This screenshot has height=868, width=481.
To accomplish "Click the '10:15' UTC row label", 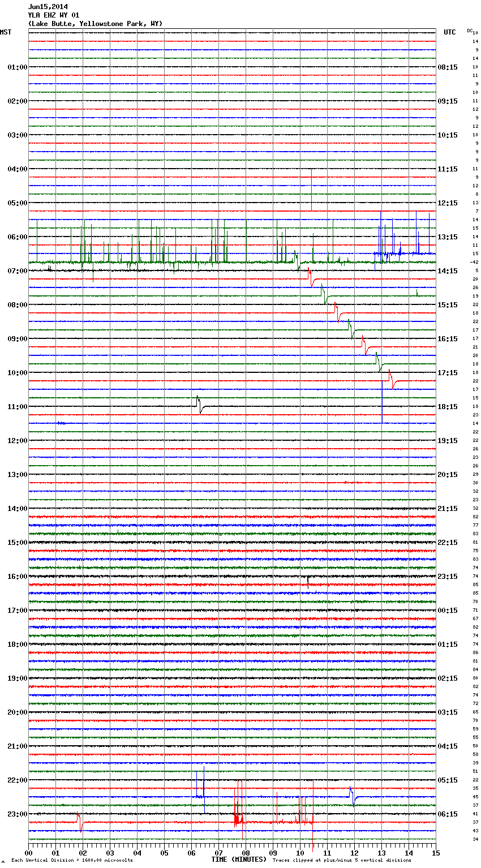I will coord(448,135).
